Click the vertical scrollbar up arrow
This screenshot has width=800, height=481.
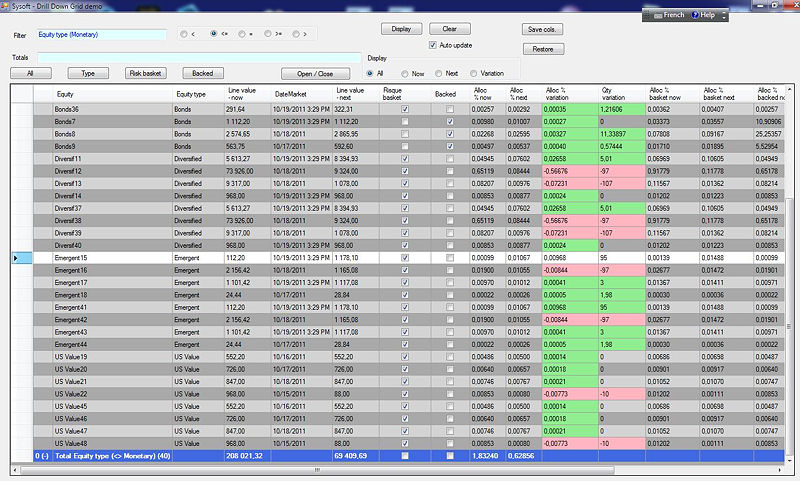pyautogui.click(x=789, y=90)
